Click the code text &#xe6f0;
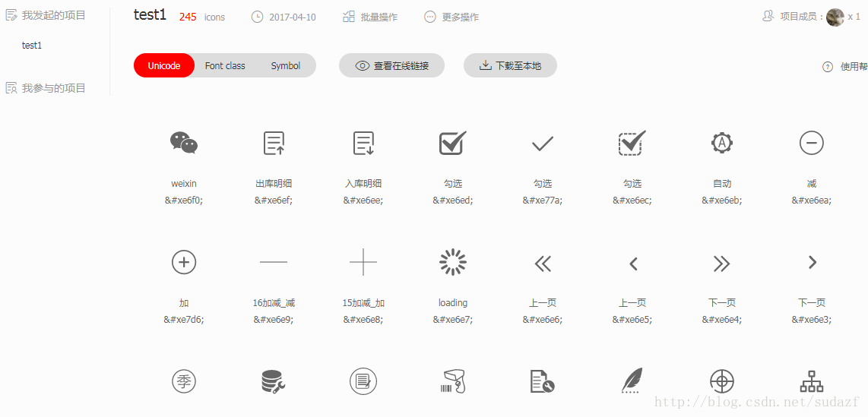 point(184,201)
